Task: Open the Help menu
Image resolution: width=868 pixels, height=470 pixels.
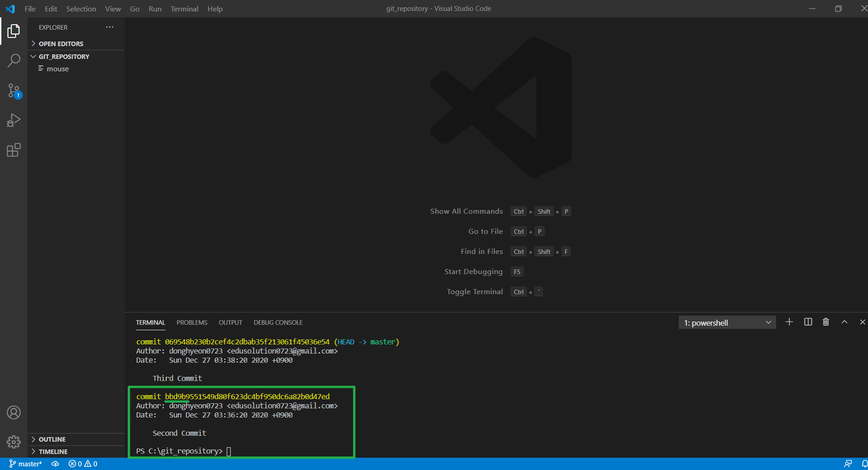Action: (215, 9)
